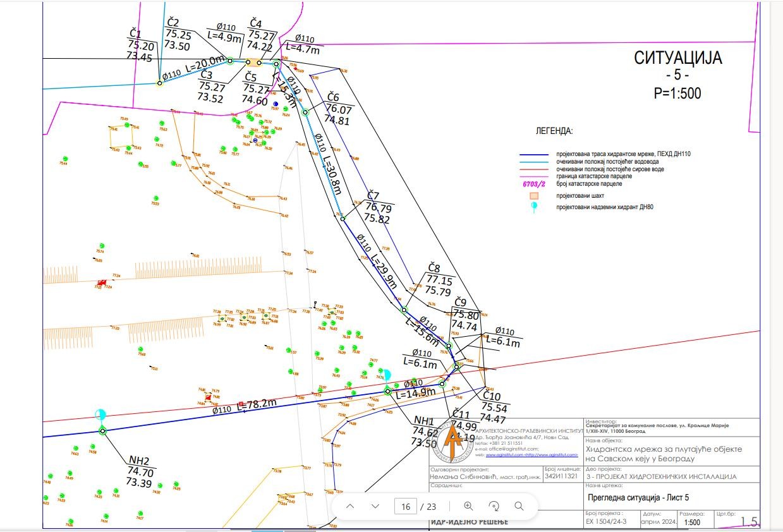Click hydrant label 'NH1'
This screenshot has width=783, height=532.
[423, 421]
